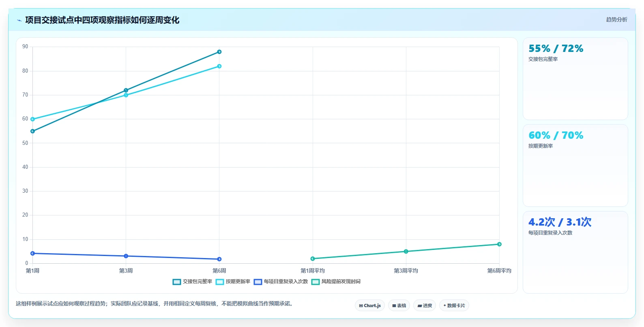Open the 60% / 70% stat card

tap(575, 166)
